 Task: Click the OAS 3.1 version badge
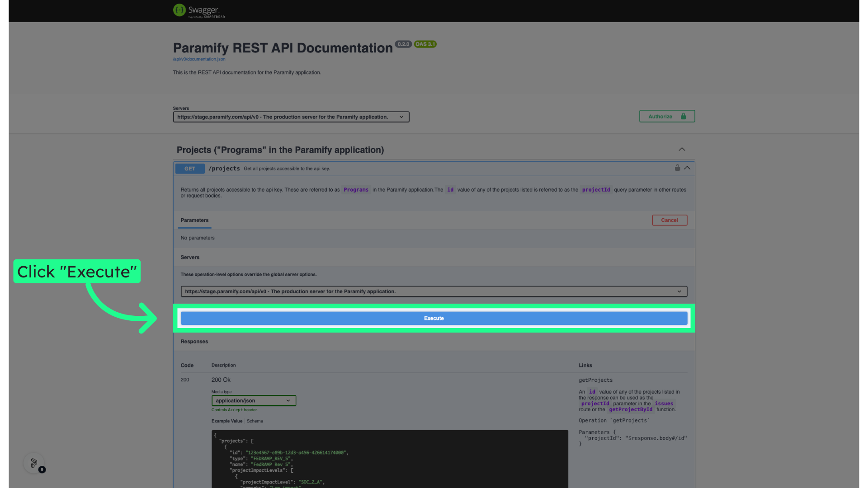pos(425,44)
